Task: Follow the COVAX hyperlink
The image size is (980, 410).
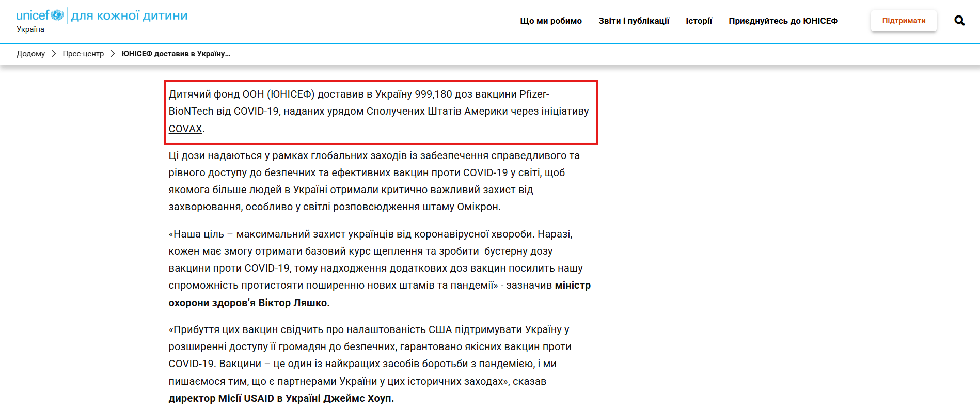Action: pos(185,129)
